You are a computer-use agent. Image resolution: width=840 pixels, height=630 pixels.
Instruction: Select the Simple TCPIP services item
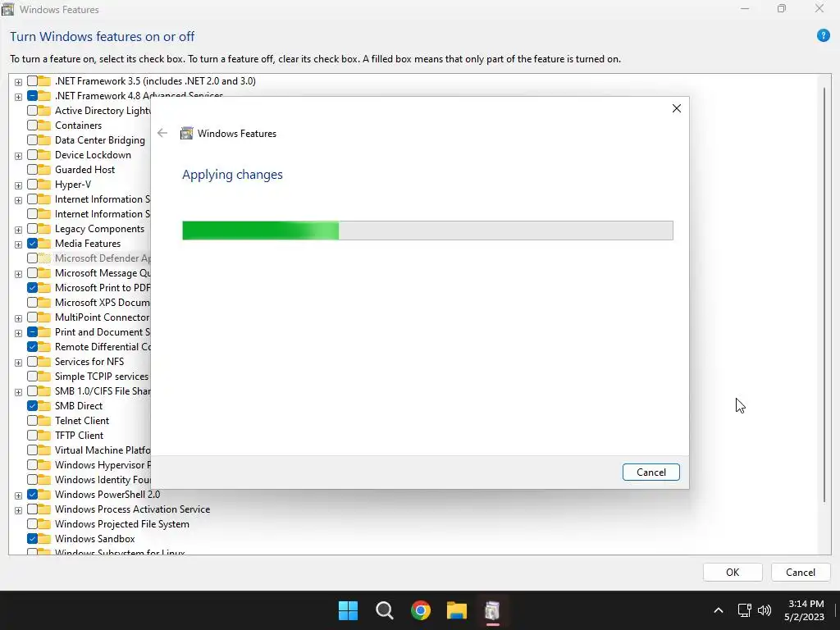click(101, 377)
